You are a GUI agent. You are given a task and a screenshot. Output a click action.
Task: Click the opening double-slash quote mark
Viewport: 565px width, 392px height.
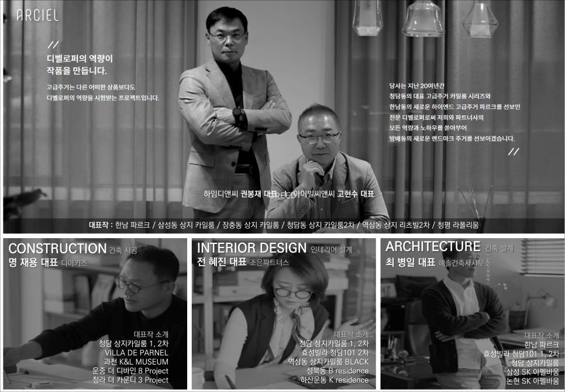pyautogui.click(x=53, y=45)
